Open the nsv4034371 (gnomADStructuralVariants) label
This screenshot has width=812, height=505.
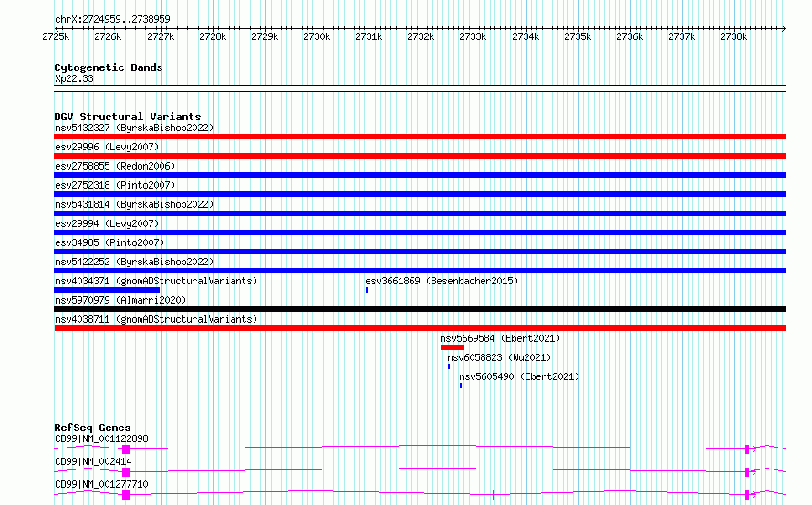156,281
